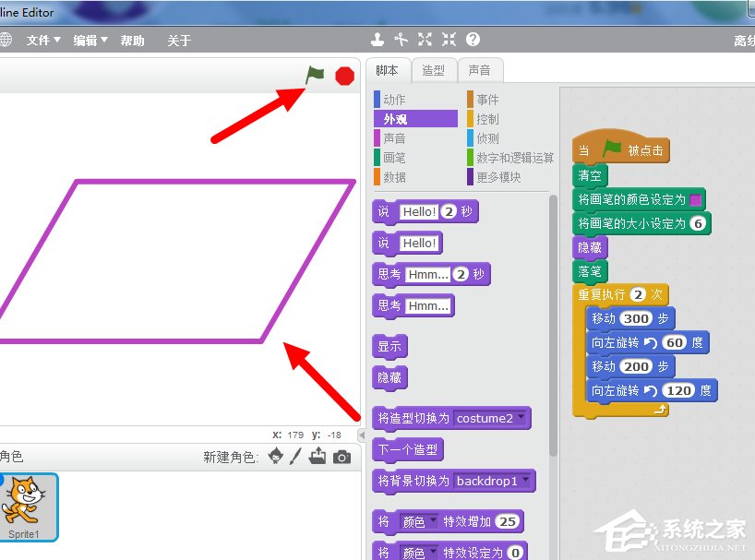Screen dimensions: 755x560
Task: Select the scissors delete tool
Action: 400,40
